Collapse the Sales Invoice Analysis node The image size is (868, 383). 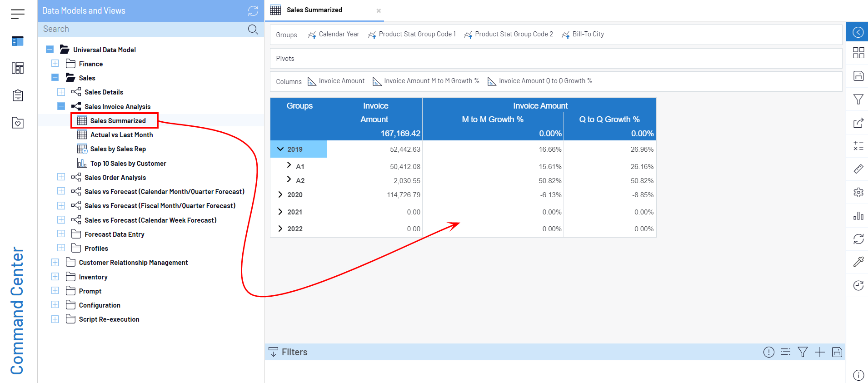[61, 106]
